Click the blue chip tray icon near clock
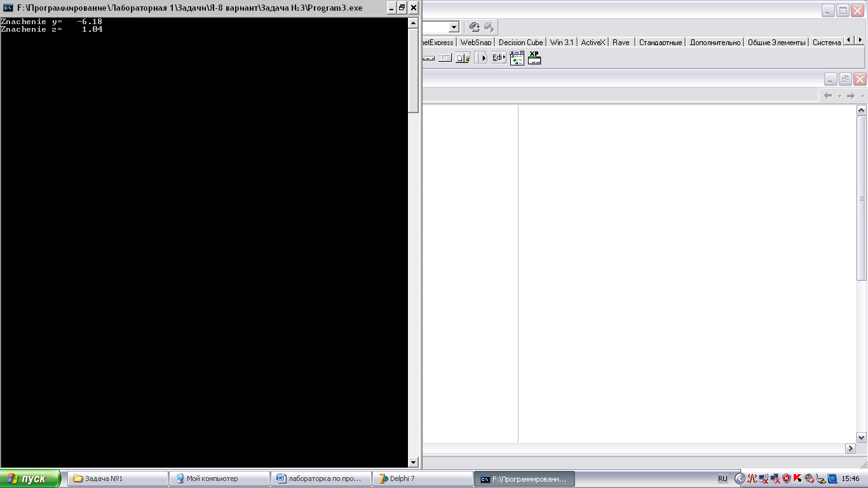Screen dimensions: 868x488 pyautogui.click(x=832, y=478)
